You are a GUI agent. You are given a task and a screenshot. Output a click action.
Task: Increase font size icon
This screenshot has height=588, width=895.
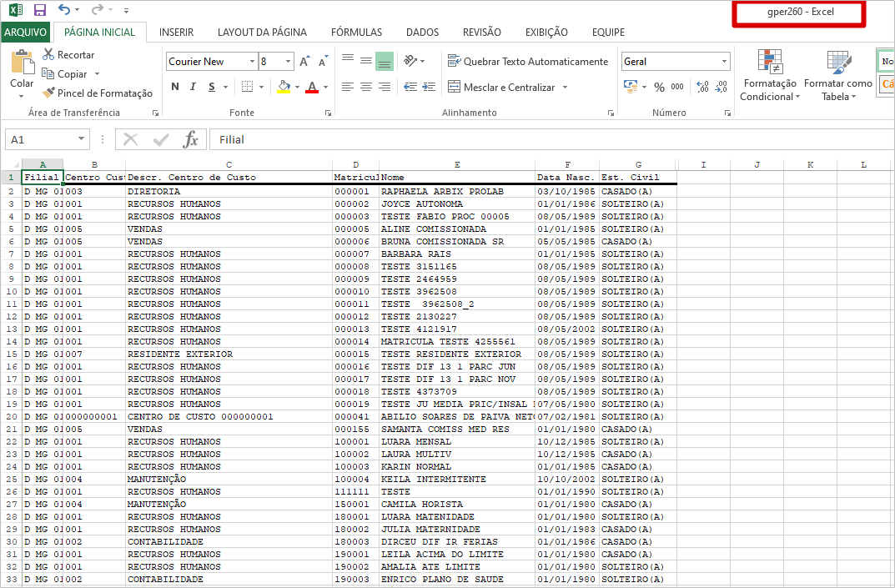point(304,61)
